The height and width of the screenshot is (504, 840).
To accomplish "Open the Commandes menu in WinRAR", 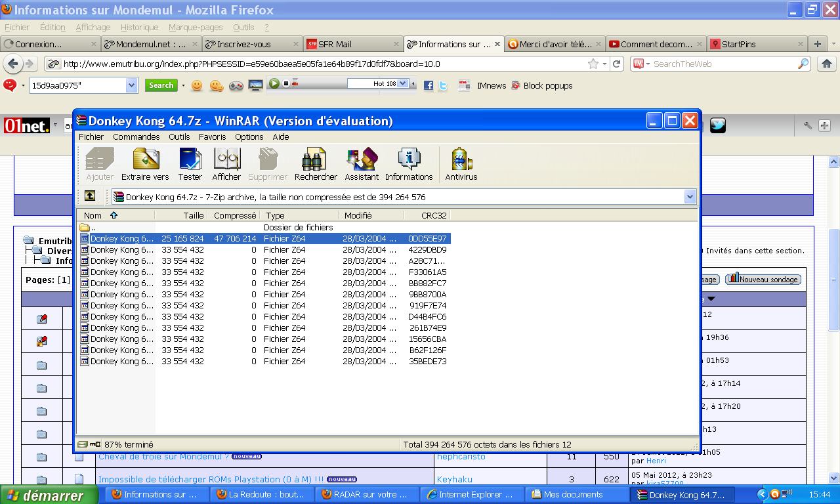I will [136, 136].
